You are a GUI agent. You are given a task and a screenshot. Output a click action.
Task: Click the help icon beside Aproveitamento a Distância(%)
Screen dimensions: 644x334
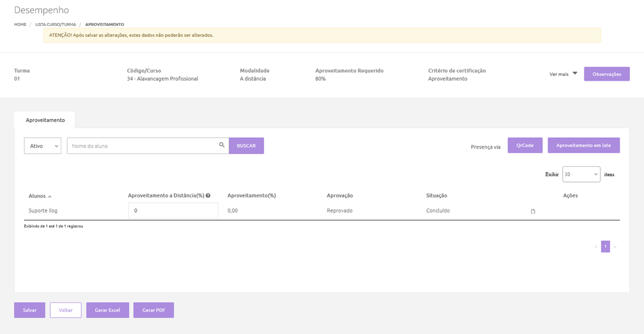coord(208,196)
